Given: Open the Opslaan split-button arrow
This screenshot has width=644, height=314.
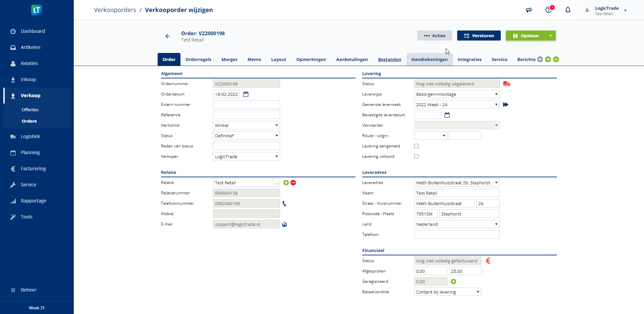Looking at the screenshot, I should click(x=551, y=36).
